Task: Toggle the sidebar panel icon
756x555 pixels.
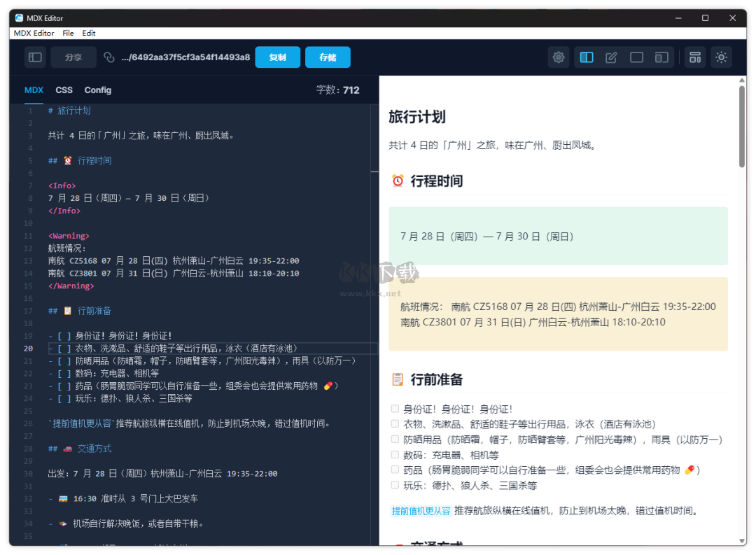Action: click(x=35, y=57)
